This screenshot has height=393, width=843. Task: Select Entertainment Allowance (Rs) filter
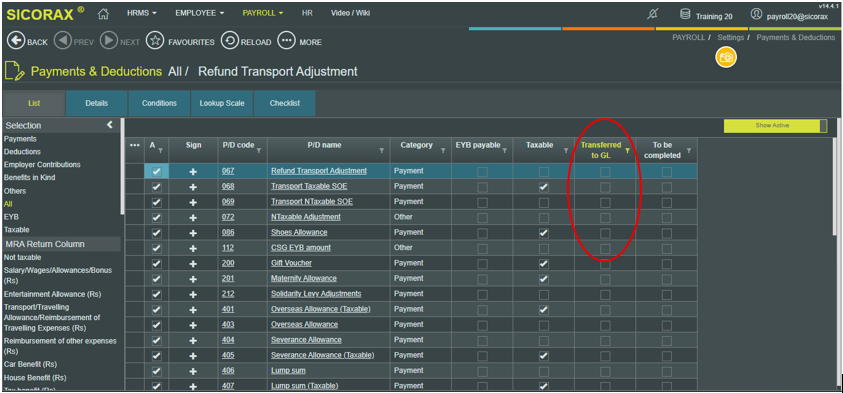coord(53,294)
